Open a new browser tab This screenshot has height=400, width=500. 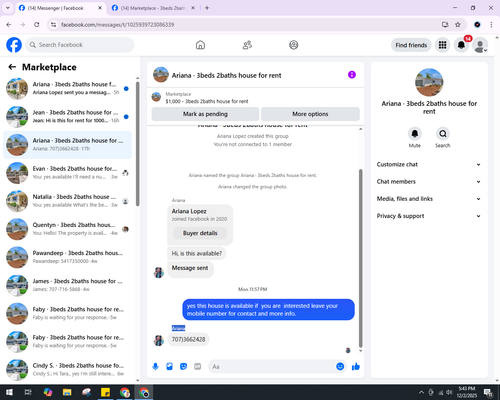click(x=207, y=8)
